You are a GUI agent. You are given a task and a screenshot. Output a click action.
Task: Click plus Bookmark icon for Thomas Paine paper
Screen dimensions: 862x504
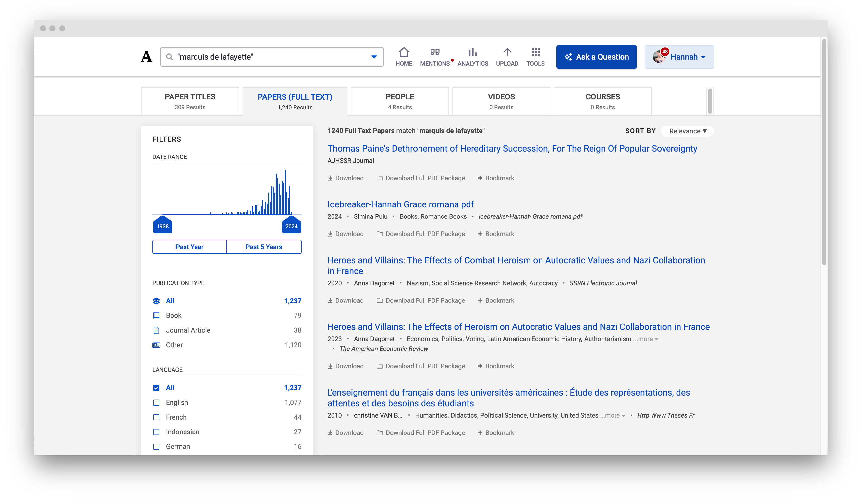click(x=480, y=178)
